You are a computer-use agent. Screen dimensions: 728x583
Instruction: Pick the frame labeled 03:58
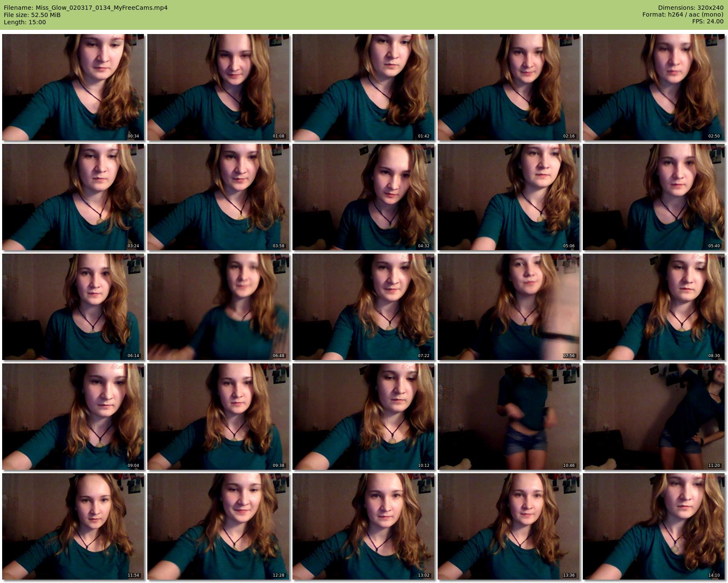(218, 197)
